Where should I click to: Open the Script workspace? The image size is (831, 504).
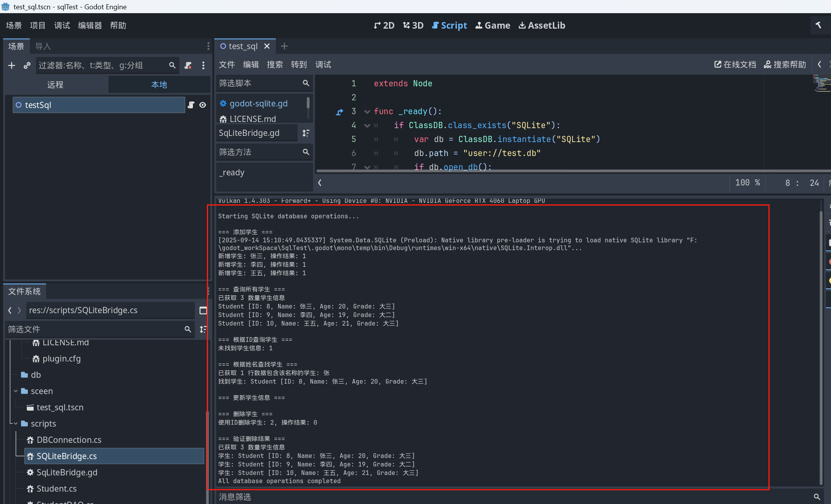point(449,26)
